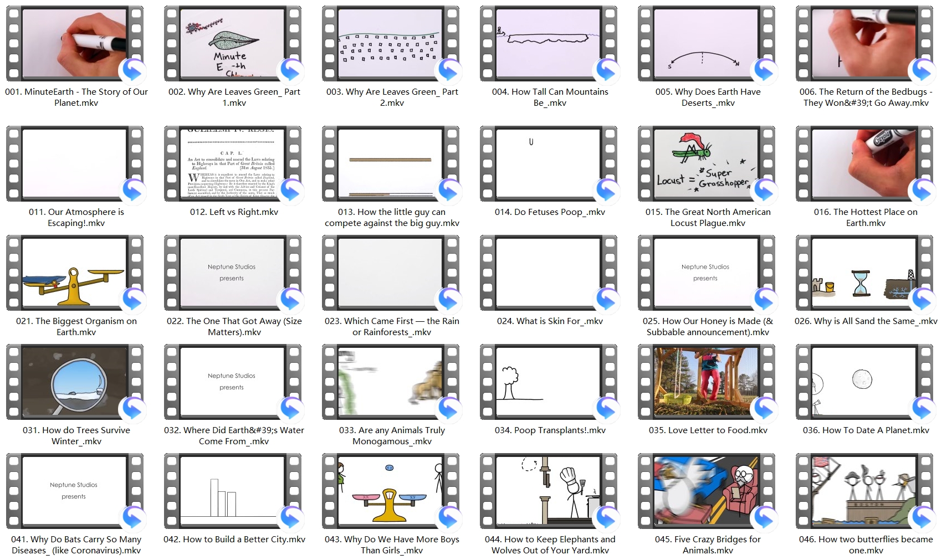Select file name 004 How Tall Can Mountains Be
The image size is (942, 560).
[x=550, y=97]
